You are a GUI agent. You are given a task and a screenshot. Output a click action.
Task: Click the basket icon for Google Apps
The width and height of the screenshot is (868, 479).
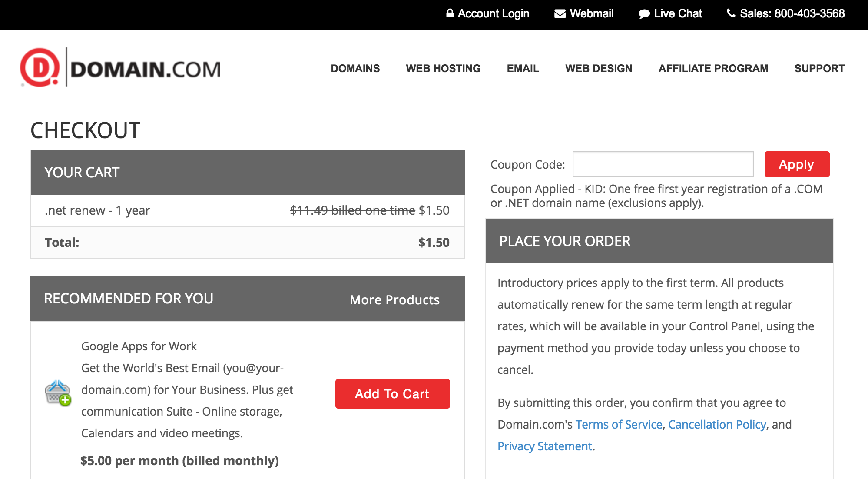pyautogui.click(x=58, y=393)
